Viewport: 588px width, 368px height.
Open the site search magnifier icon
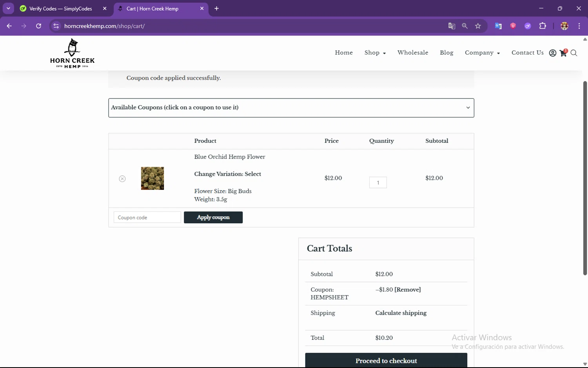tap(574, 53)
